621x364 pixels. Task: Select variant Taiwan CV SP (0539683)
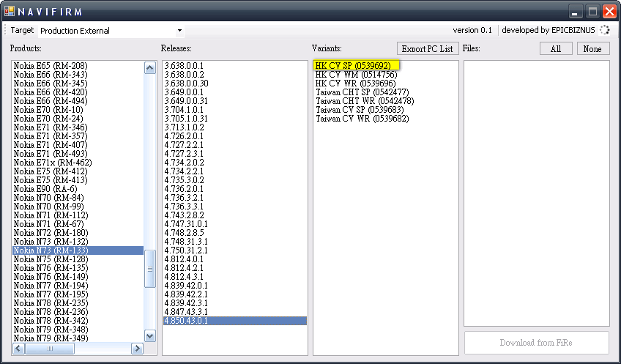(x=360, y=110)
